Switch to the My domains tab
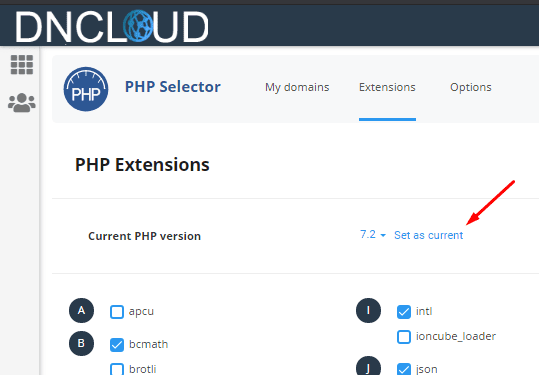539x375 pixels. click(297, 87)
